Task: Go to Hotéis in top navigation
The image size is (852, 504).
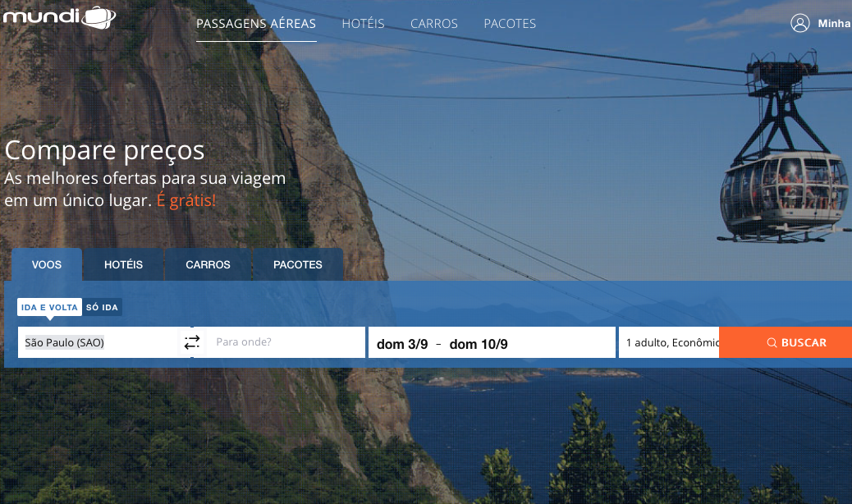Action: (363, 24)
